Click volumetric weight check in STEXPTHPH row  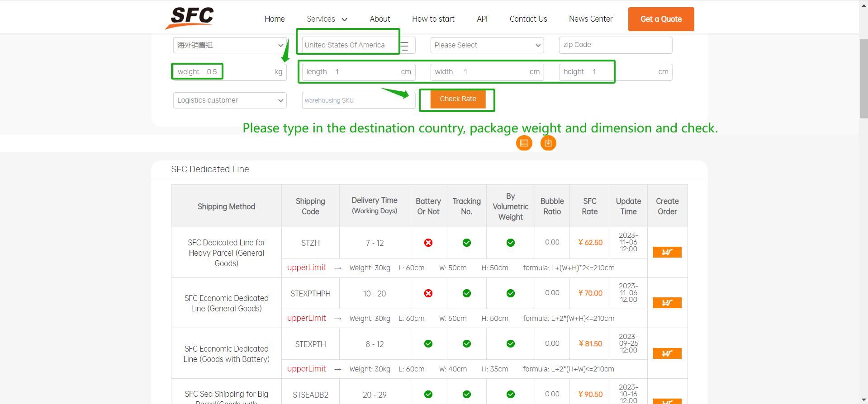point(511,293)
